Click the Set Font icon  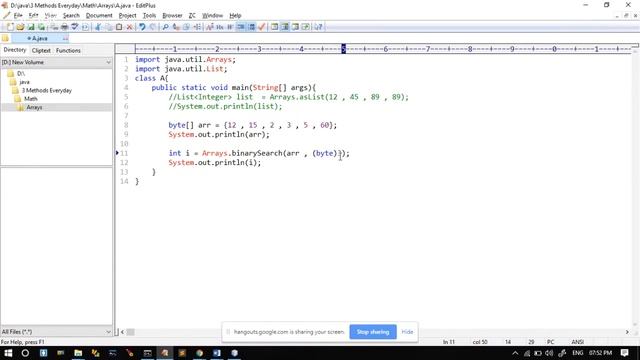tap(210, 27)
